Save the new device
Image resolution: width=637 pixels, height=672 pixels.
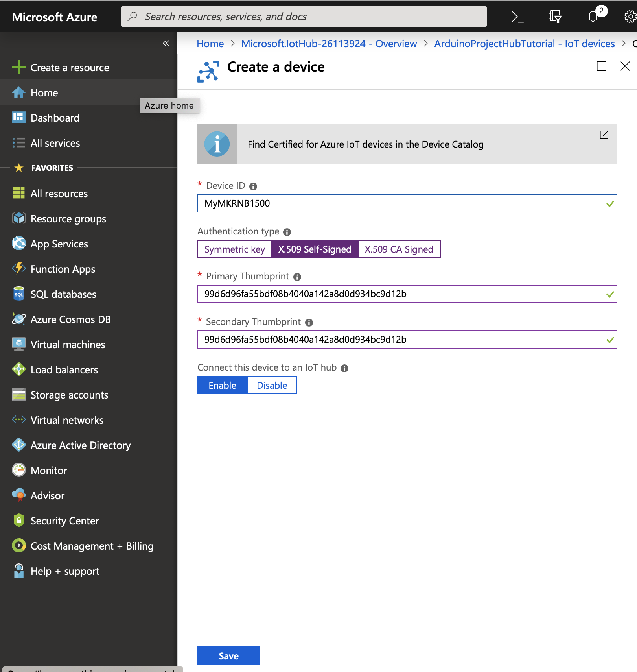(x=228, y=655)
